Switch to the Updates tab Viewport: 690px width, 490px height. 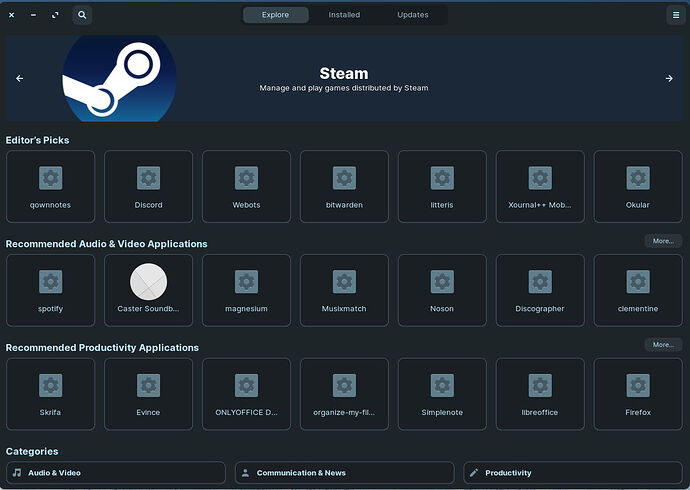pos(413,15)
